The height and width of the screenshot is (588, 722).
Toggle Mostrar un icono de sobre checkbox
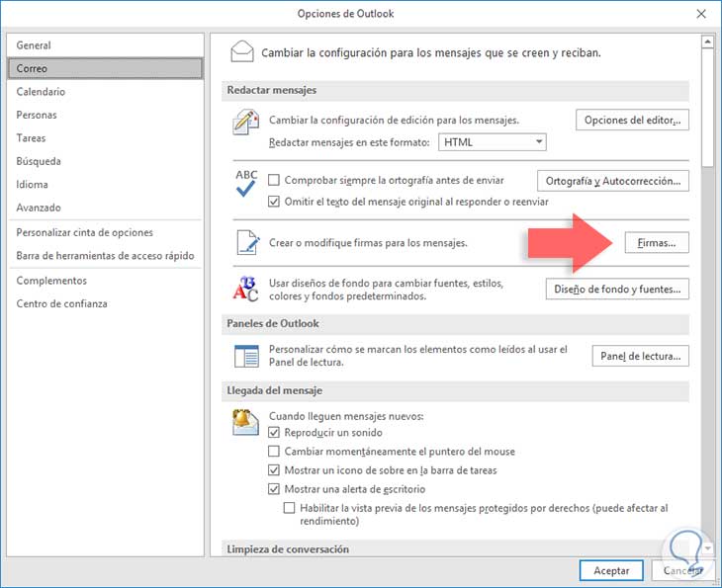(274, 470)
